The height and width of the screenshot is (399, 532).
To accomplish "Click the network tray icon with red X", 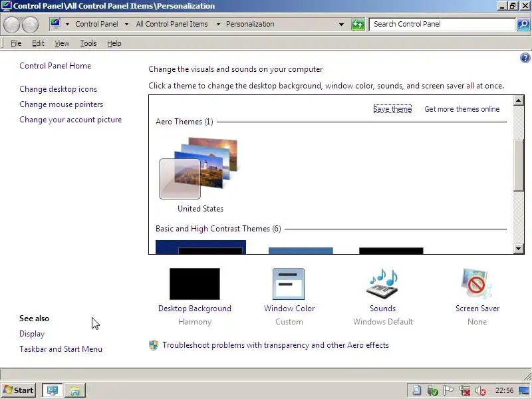I will (465, 390).
